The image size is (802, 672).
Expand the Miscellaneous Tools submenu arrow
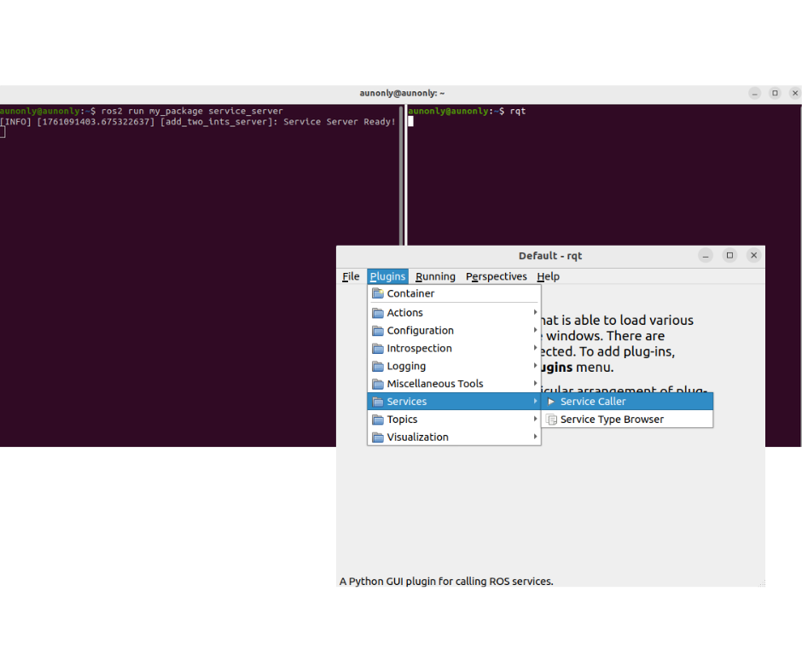[536, 384]
